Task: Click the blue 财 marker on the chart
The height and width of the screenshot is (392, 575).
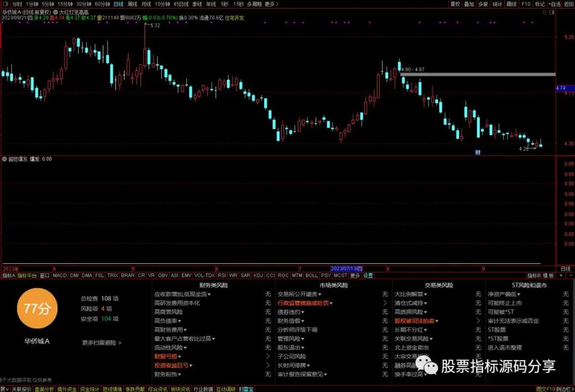Action: coord(478,152)
